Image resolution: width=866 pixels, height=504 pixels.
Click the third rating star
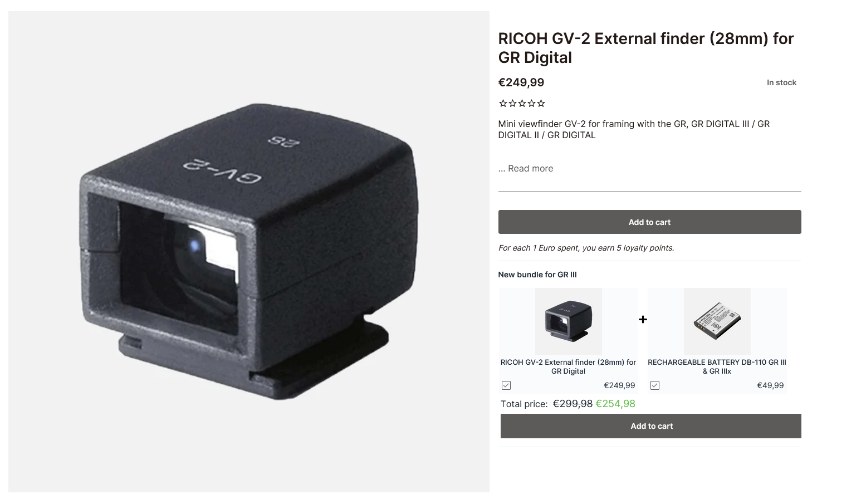click(x=522, y=103)
